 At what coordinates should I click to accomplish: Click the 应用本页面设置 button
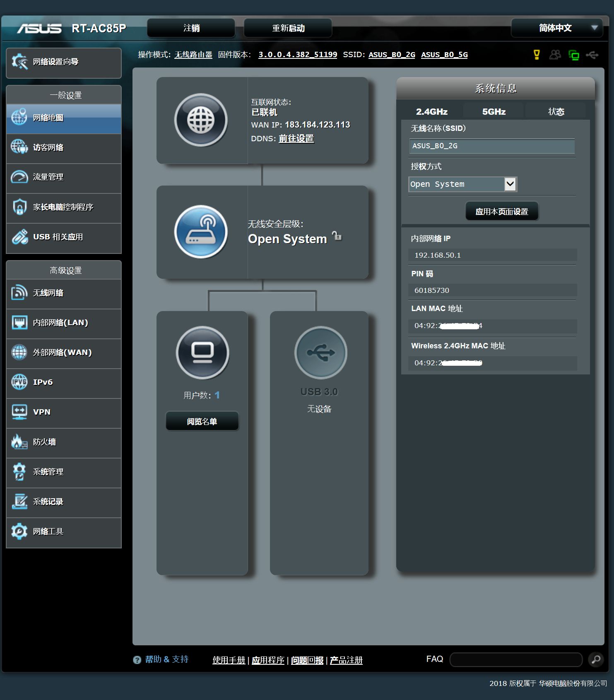pos(502,212)
